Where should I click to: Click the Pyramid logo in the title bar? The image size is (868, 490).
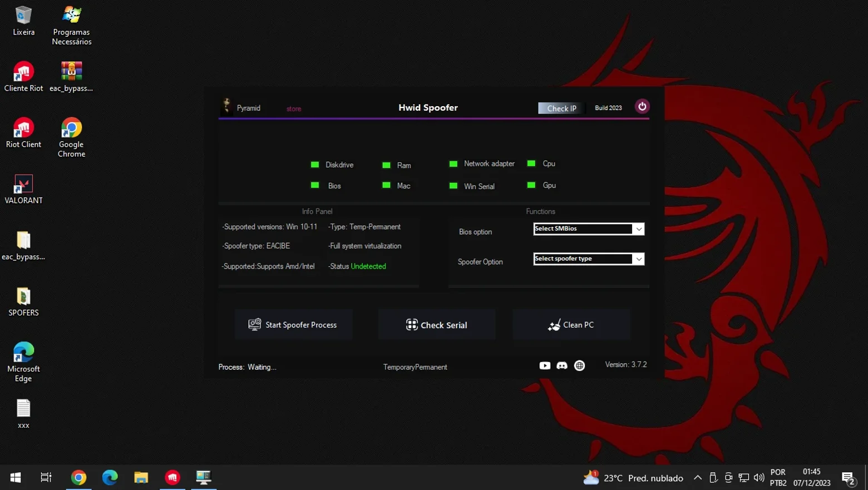[226, 105]
